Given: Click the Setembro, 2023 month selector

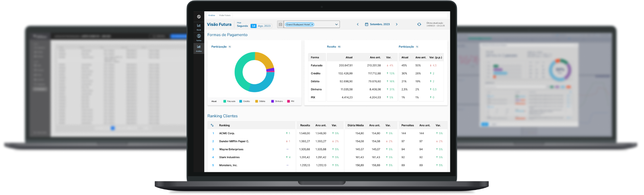Looking at the screenshot, I should click(x=380, y=24).
